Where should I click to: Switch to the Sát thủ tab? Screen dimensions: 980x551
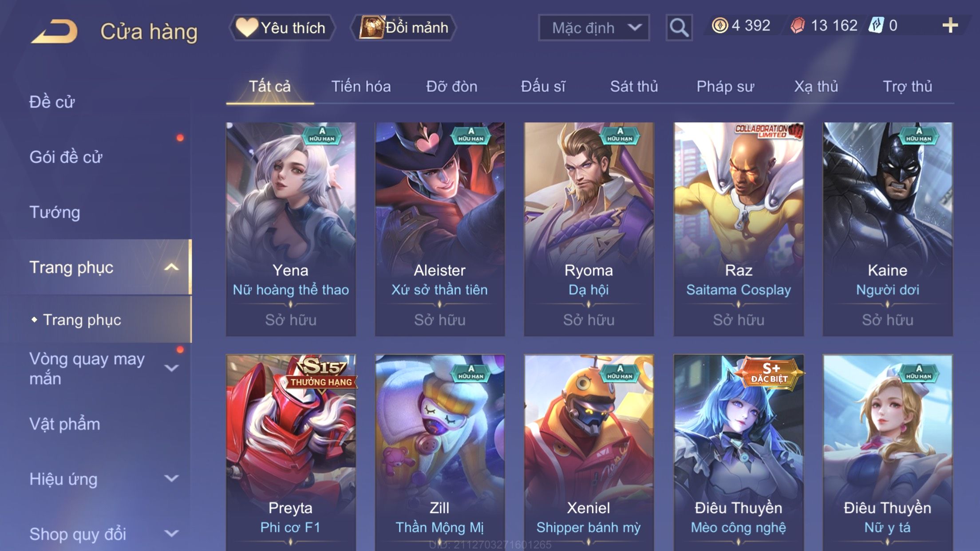[x=634, y=86]
